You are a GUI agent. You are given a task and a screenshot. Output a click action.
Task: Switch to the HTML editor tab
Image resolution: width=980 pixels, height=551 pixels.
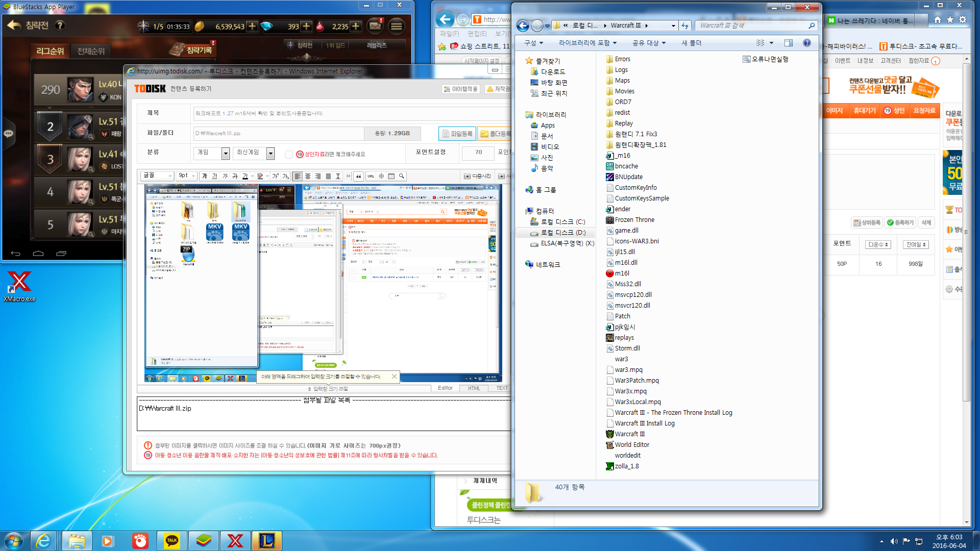[474, 388]
